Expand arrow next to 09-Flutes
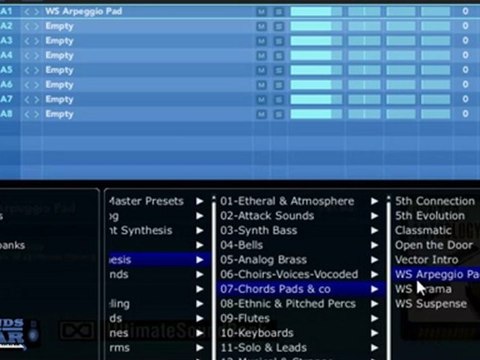The image size is (480, 360). (375, 318)
